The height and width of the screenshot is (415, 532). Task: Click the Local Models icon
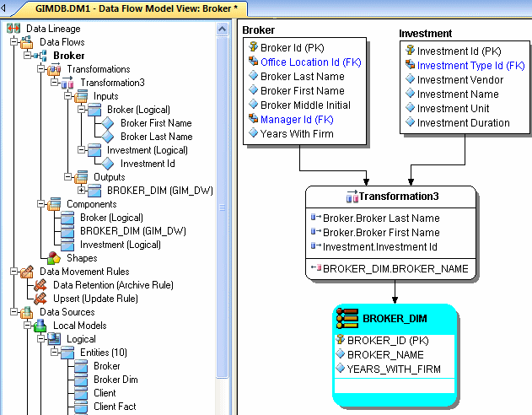tap(40, 326)
